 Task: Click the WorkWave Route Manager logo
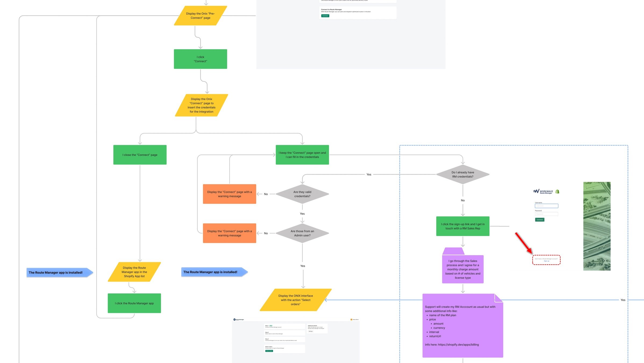(x=543, y=191)
